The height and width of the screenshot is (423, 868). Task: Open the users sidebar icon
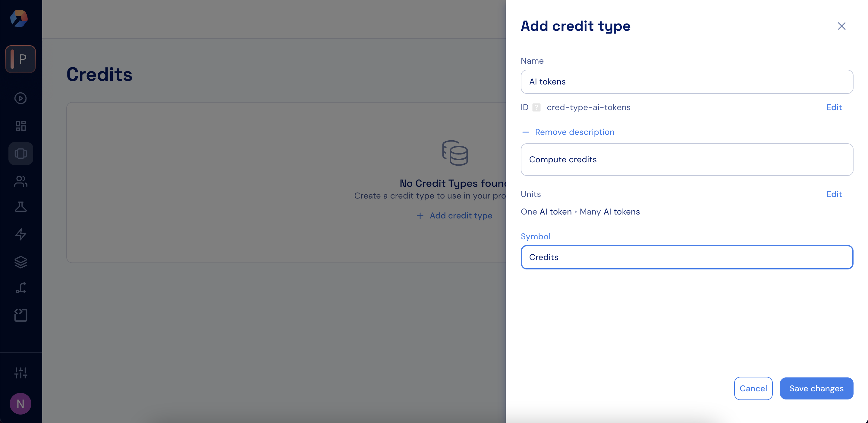20,181
